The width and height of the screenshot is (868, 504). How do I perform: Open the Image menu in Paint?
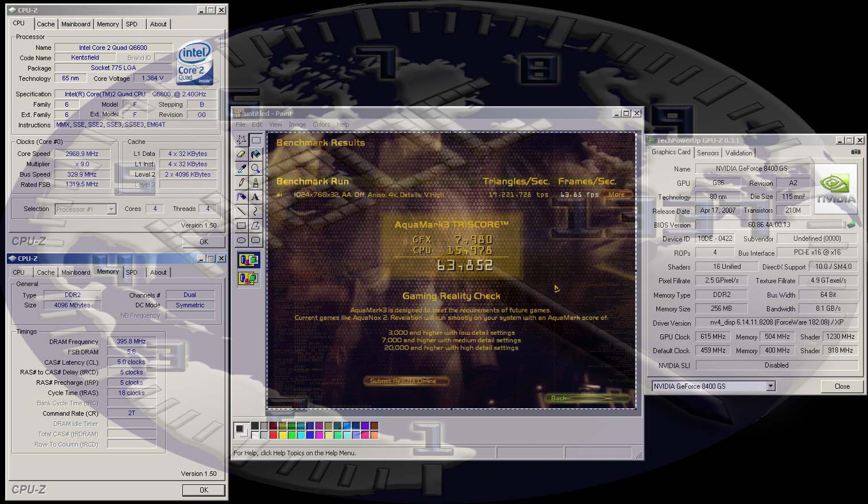(x=297, y=124)
